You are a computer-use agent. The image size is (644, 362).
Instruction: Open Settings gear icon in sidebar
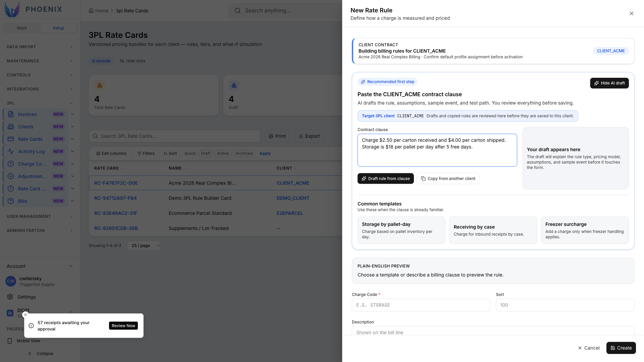click(x=10, y=297)
